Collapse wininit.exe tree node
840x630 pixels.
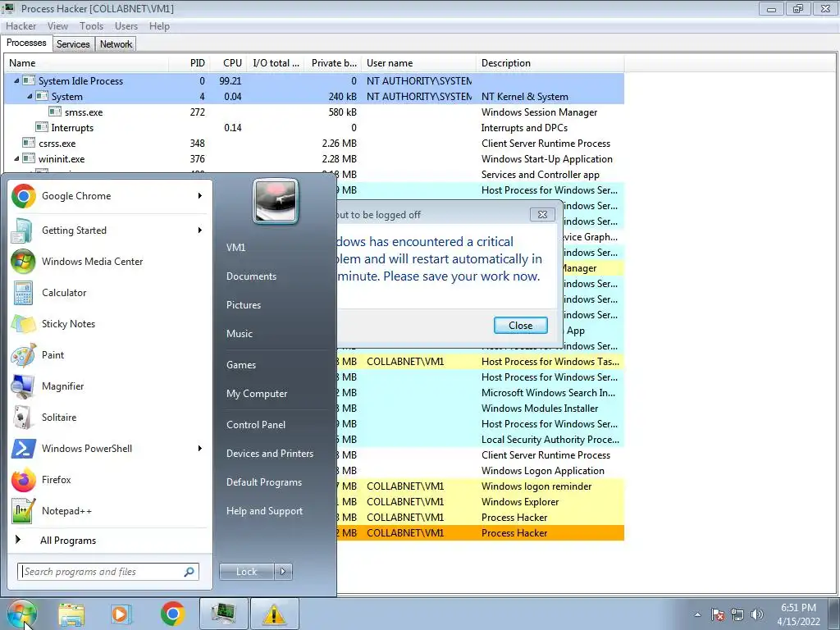(16, 158)
